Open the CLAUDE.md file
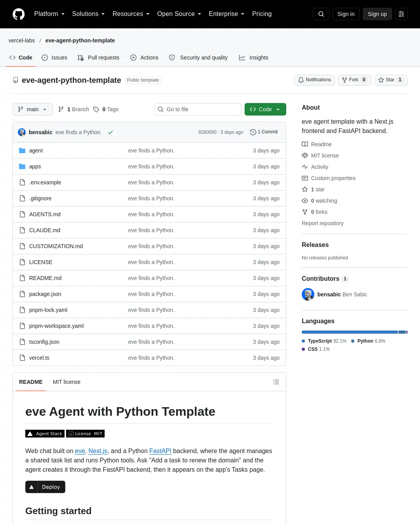 45,230
